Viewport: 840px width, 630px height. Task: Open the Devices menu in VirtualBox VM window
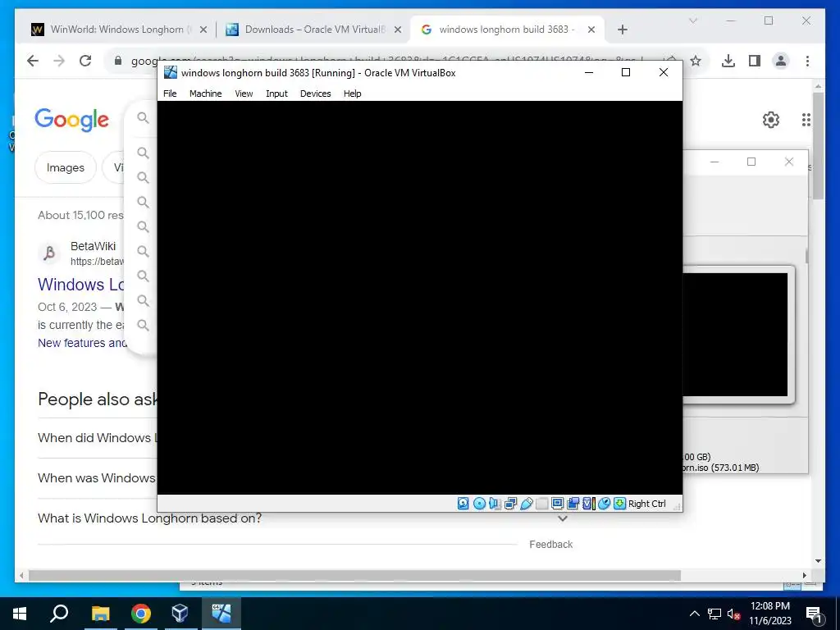(x=316, y=94)
